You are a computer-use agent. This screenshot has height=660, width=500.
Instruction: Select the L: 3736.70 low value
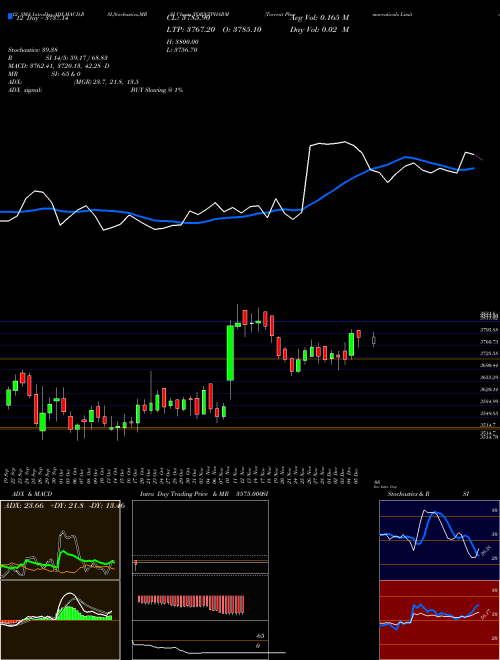(182, 50)
